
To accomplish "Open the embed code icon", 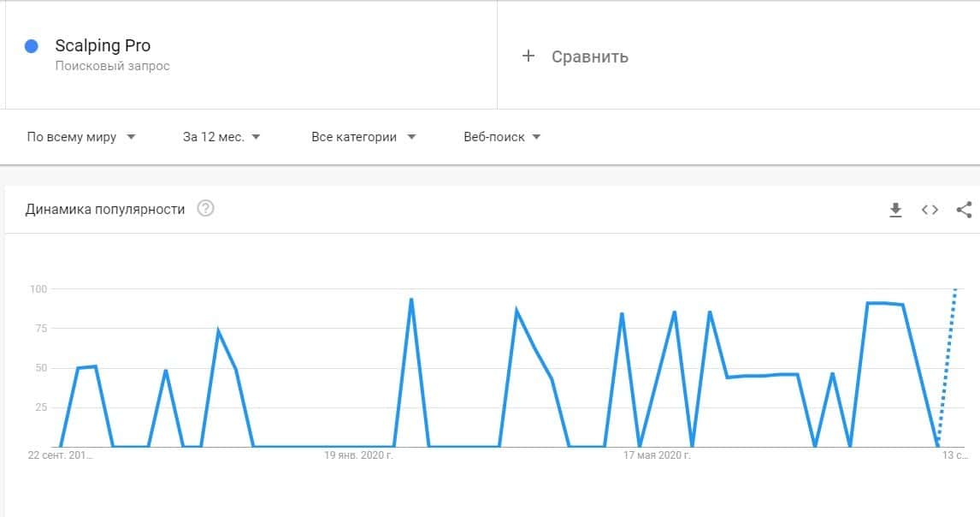I will 930,210.
